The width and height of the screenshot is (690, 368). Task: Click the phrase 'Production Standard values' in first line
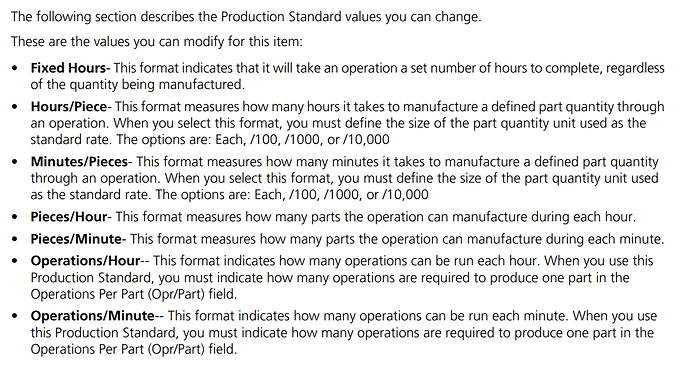tap(302, 17)
